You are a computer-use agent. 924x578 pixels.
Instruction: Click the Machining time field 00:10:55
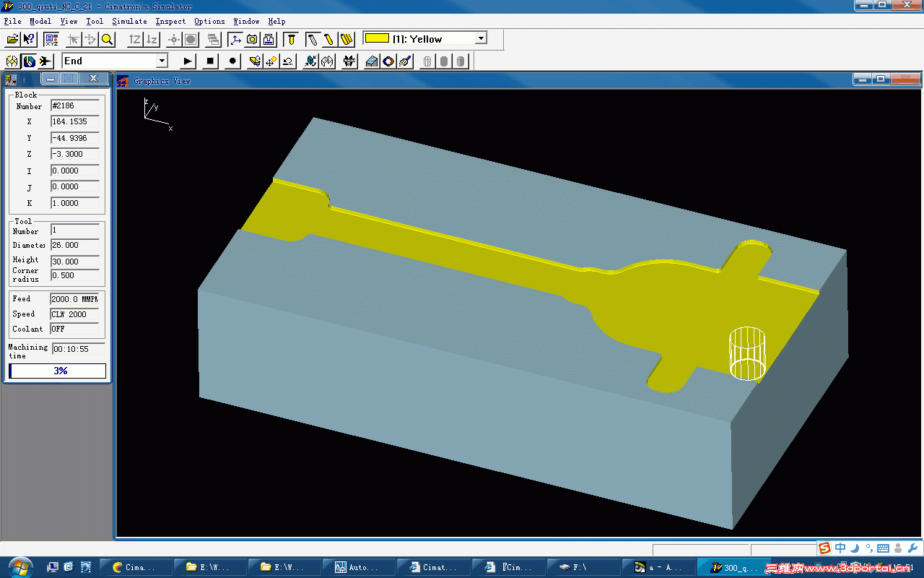pos(78,349)
